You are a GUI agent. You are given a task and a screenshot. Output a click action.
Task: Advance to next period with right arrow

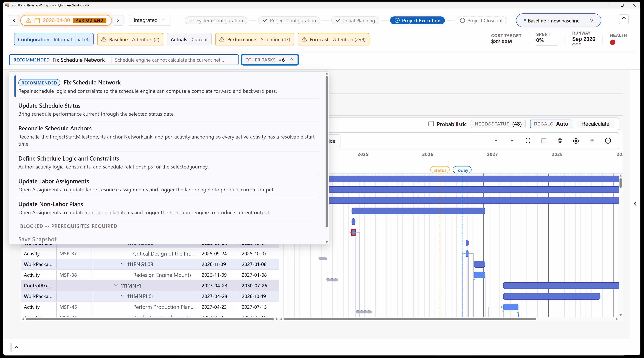(x=118, y=20)
